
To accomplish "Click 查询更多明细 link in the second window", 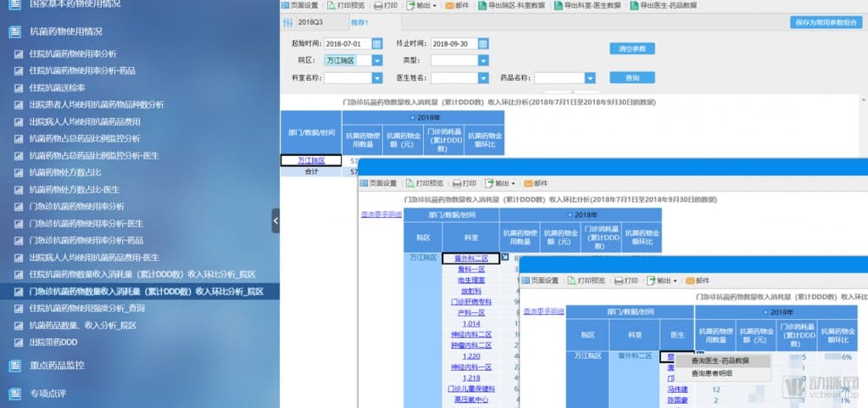I will point(381,215).
